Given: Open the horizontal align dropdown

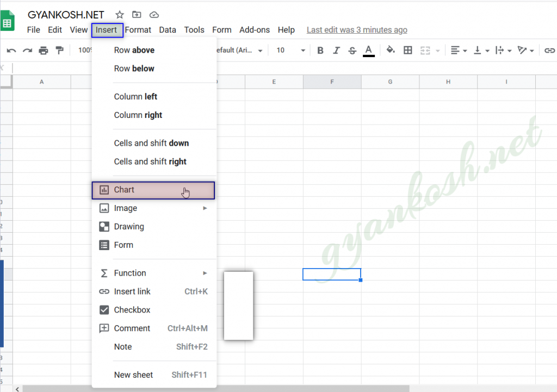Looking at the screenshot, I should [x=459, y=50].
